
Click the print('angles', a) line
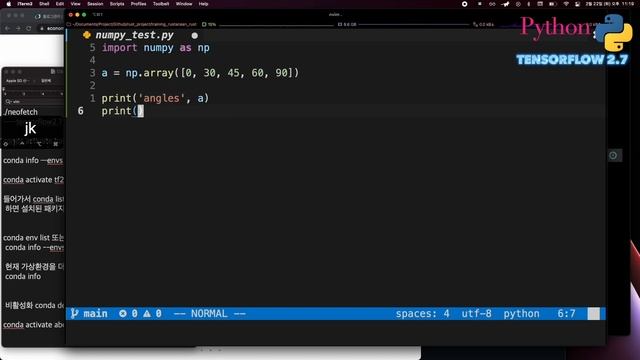point(155,98)
